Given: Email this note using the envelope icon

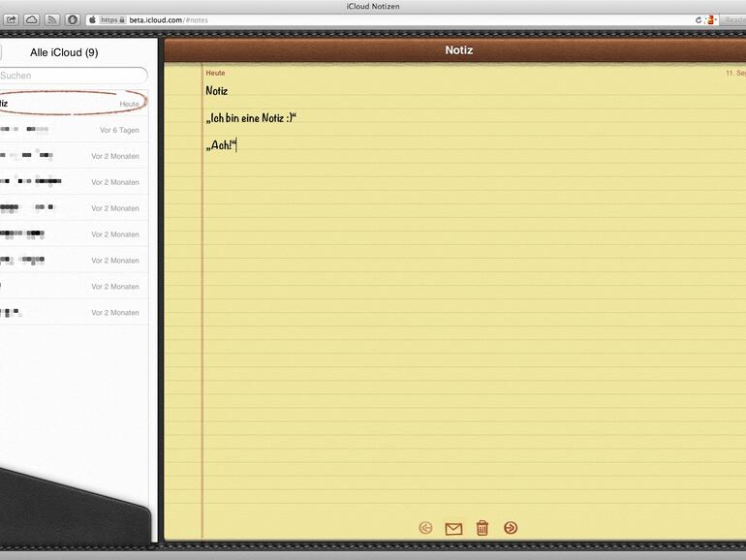Looking at the screenshot, I should [x=453, y=529].
